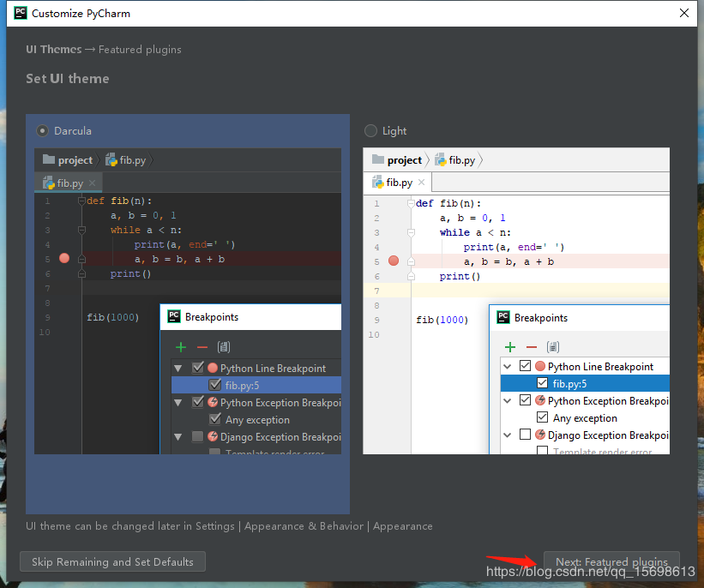The height and width of the screenshot is (588, 704).
Task: Collapse Django Exception Breakpoint triangle in Darcula preview
Action: 178,437
